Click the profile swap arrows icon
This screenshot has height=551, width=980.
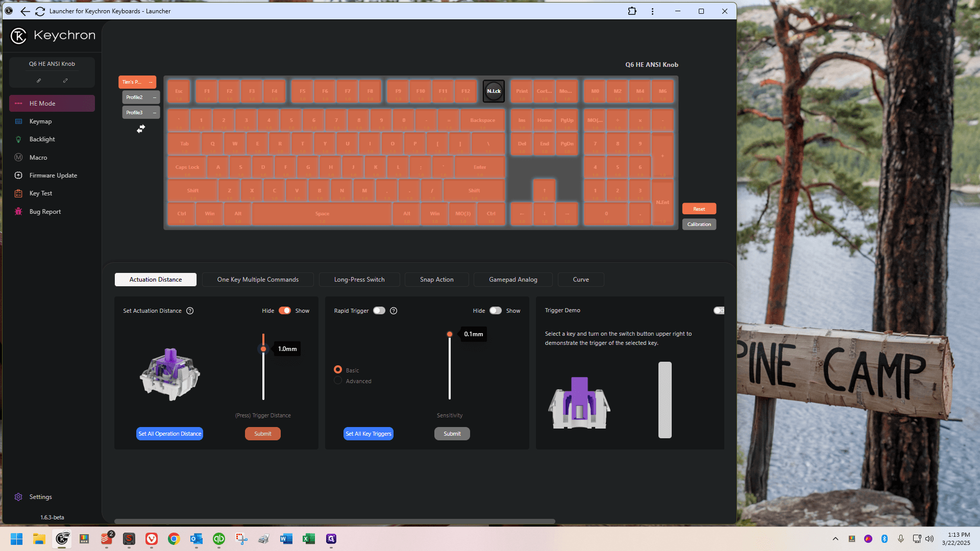pos(141,129)
